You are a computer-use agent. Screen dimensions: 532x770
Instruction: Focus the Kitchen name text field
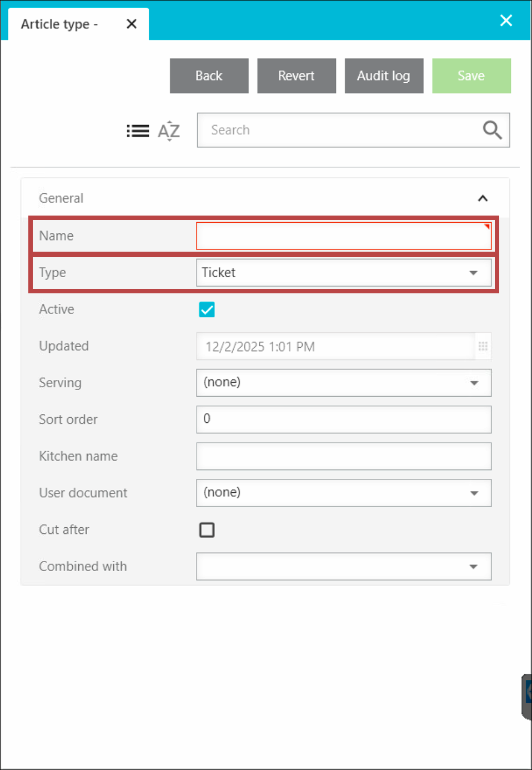point(343,456)
